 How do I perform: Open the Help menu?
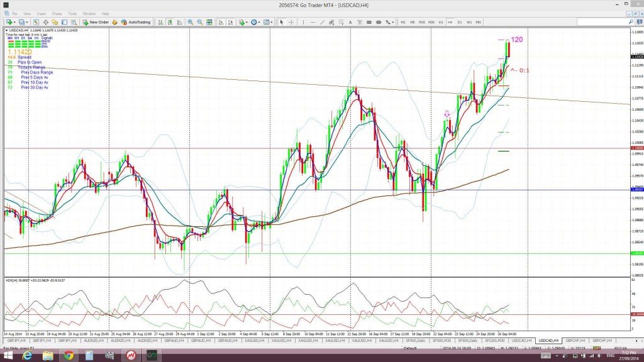coord(106,14)
